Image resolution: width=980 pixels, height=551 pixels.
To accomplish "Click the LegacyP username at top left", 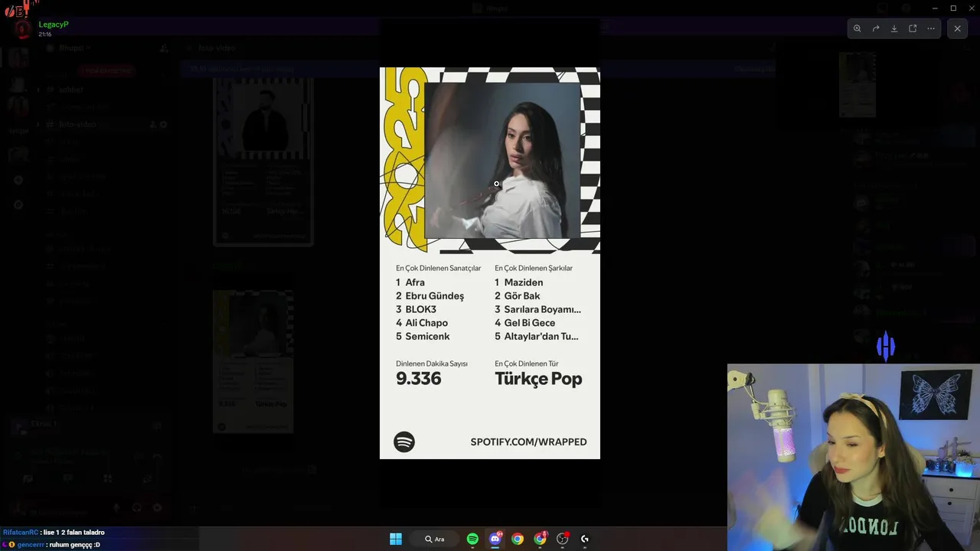I will (54, 24).
